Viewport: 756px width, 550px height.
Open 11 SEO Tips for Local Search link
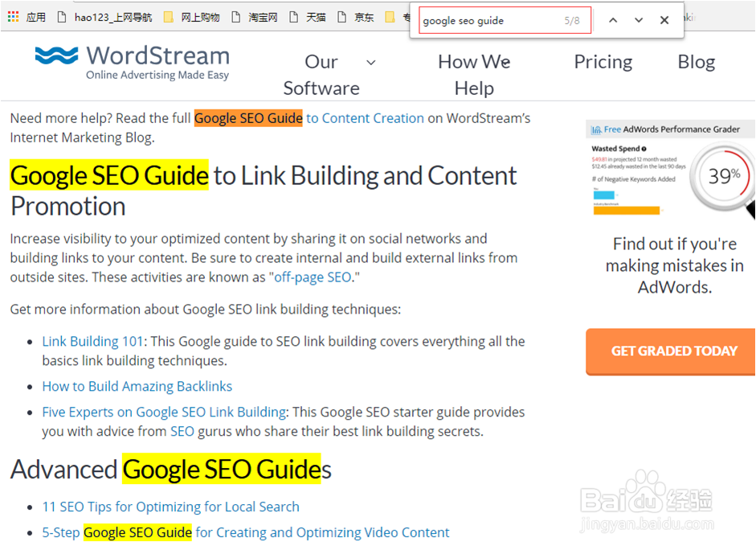[170, 507]
